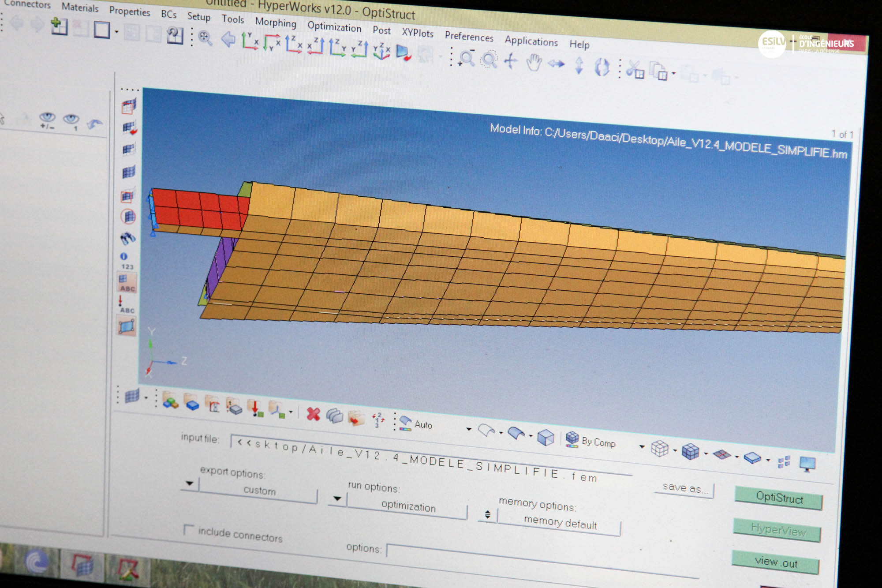
Task: Click the pan hand tool icon
Action: [534, 62]
